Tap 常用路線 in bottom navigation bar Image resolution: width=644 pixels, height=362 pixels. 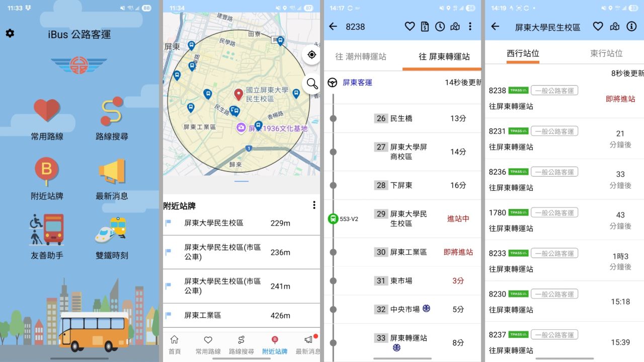click(x=208, y=345)
